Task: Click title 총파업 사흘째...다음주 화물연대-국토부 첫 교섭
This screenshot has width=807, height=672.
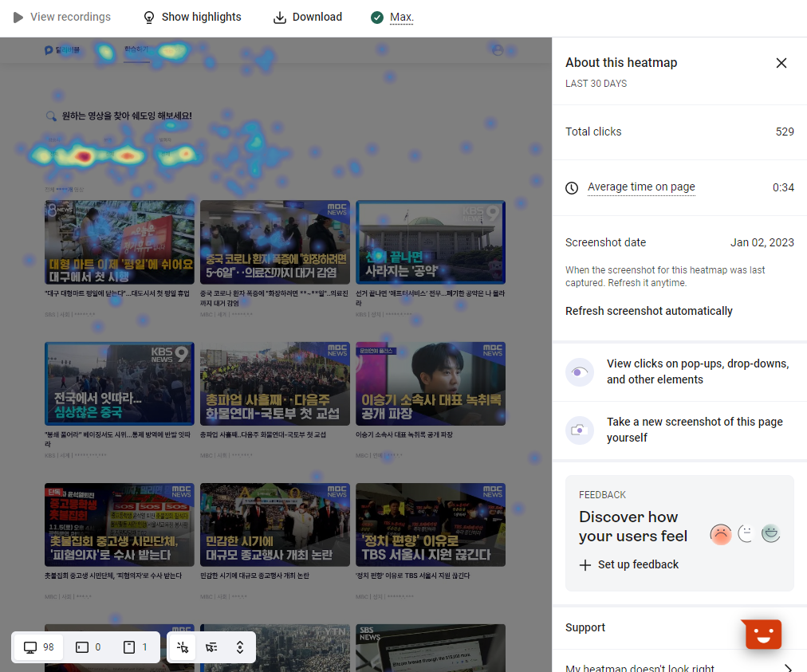Action: click(263, 434)
